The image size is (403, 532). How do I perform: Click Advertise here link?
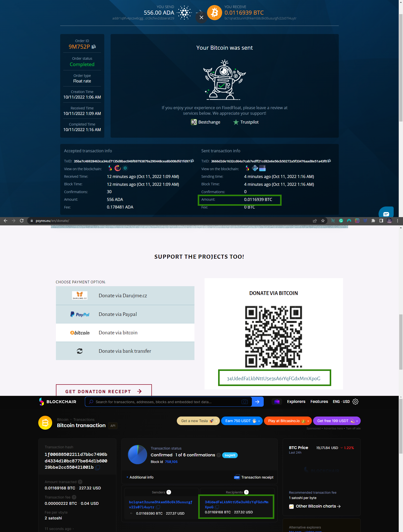(x=333, y=428)
